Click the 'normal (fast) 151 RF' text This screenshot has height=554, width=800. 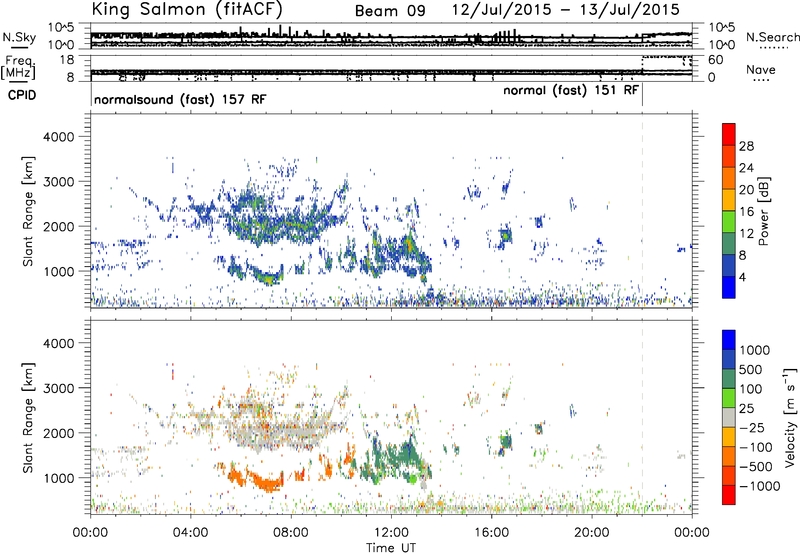click(x=571, y=91)
